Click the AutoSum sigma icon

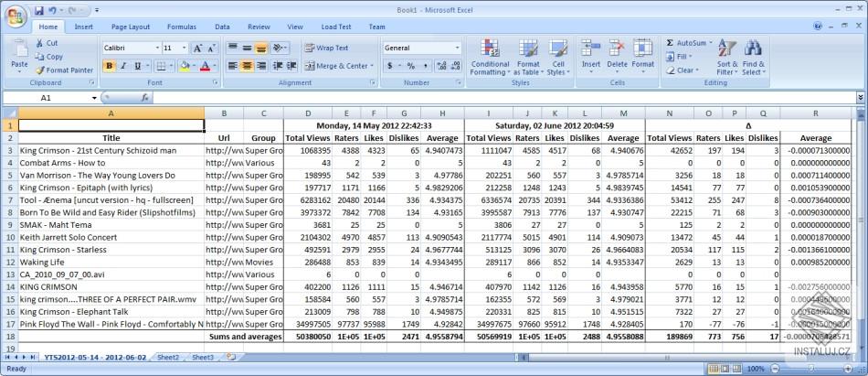670,43
